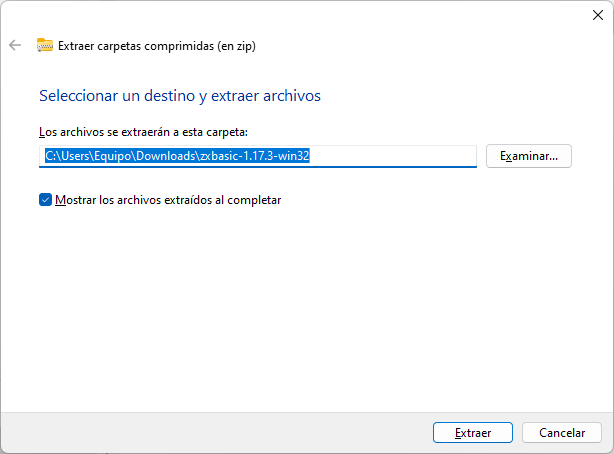
Task: Focus the destination folder path field
Action: [x=258, y=156]
